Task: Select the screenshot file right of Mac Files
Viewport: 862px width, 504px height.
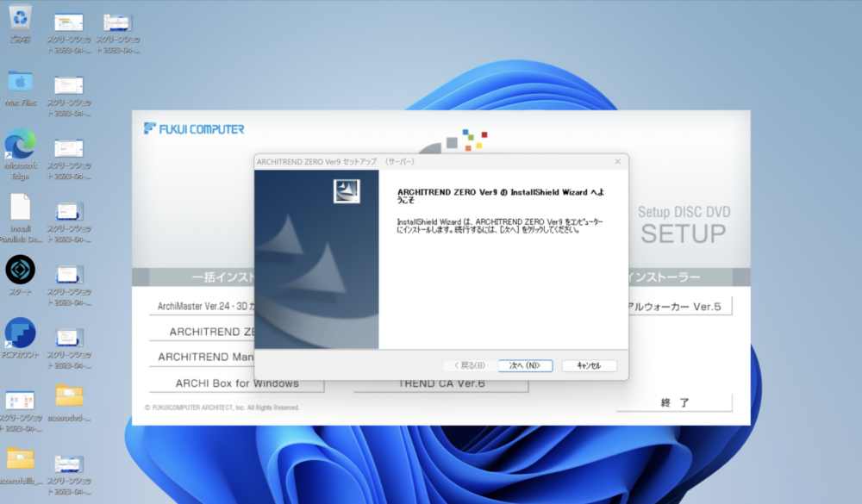Action: pos(69,86)
